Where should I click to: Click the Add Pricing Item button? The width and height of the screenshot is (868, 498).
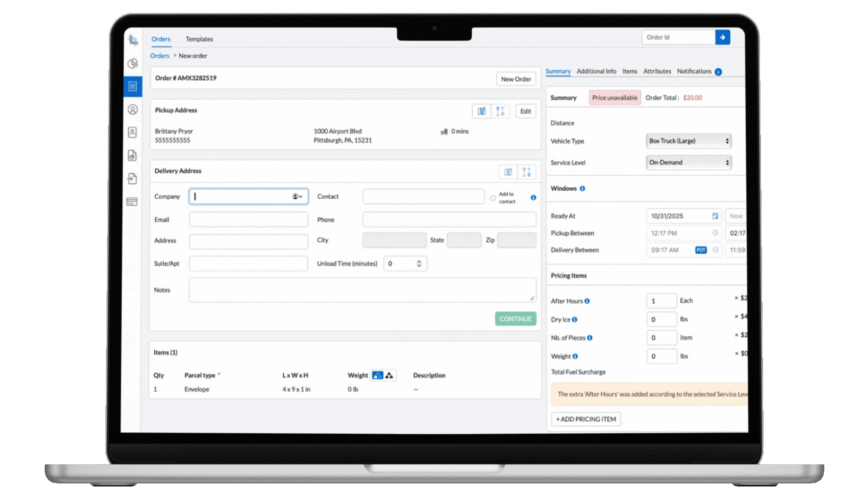coord(586,419)
